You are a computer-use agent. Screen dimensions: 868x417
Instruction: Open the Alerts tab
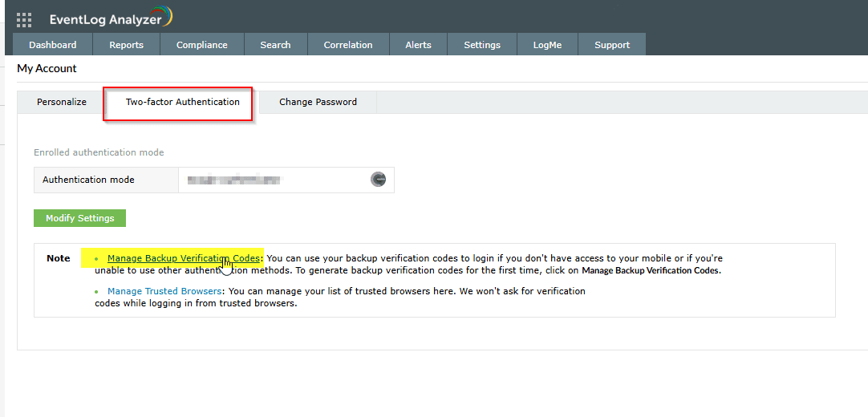pos(419,45)
